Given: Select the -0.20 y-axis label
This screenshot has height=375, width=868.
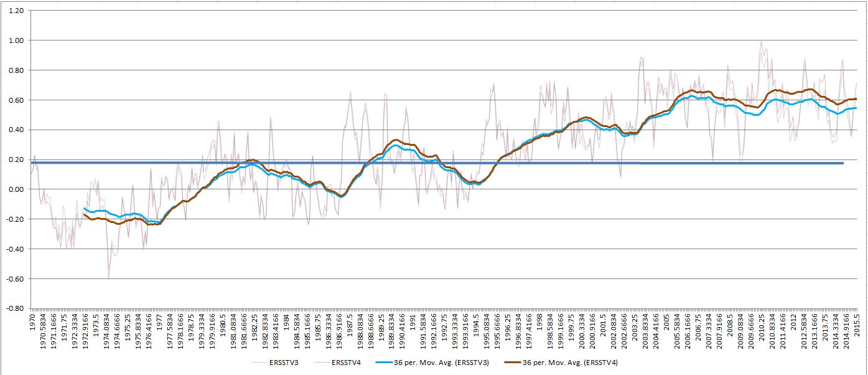Looking at the screenshot, I should point(16,219).
